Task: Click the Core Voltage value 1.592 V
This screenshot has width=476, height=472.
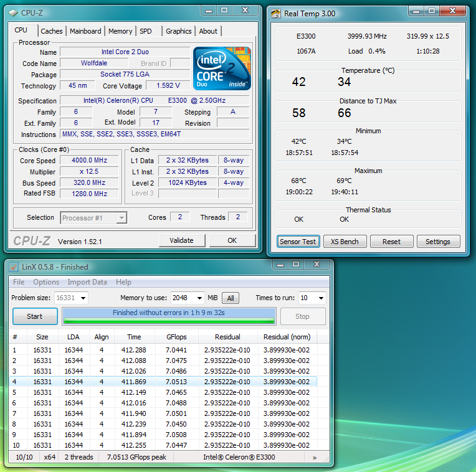Action: (168, 85)
